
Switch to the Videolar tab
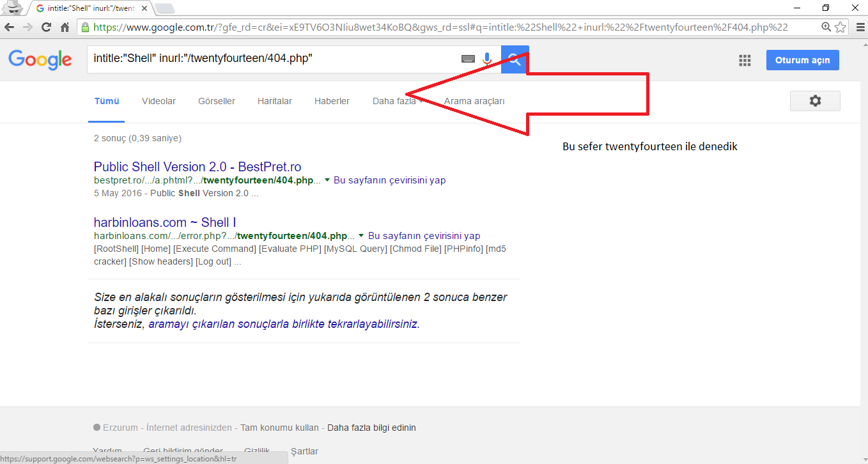pos(159,101)
